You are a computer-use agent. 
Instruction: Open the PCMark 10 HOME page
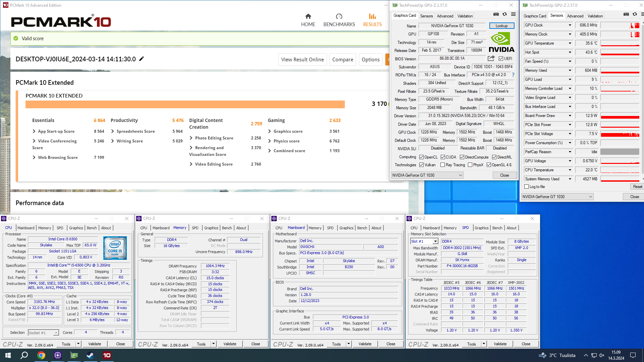coord(308,20)
